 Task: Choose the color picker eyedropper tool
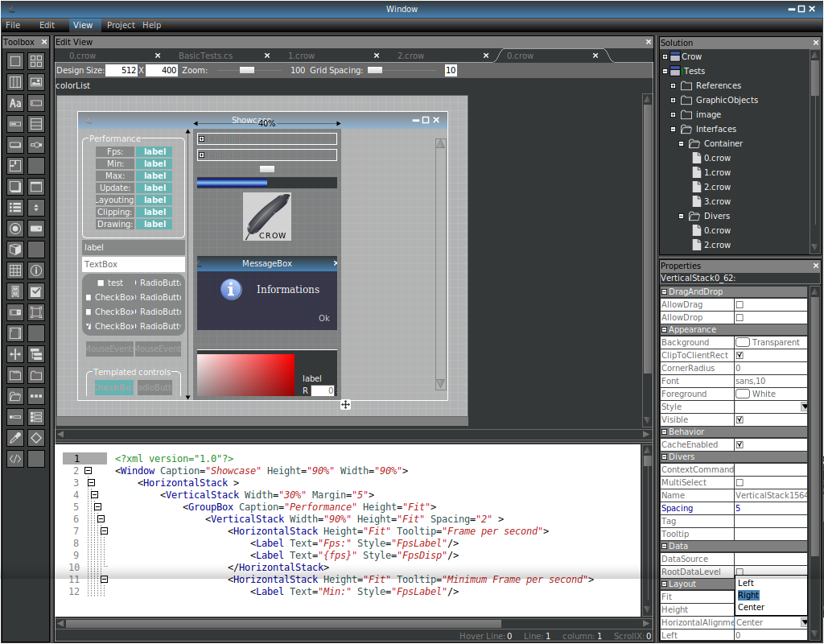pyautogui.click(x=15, y=438)
